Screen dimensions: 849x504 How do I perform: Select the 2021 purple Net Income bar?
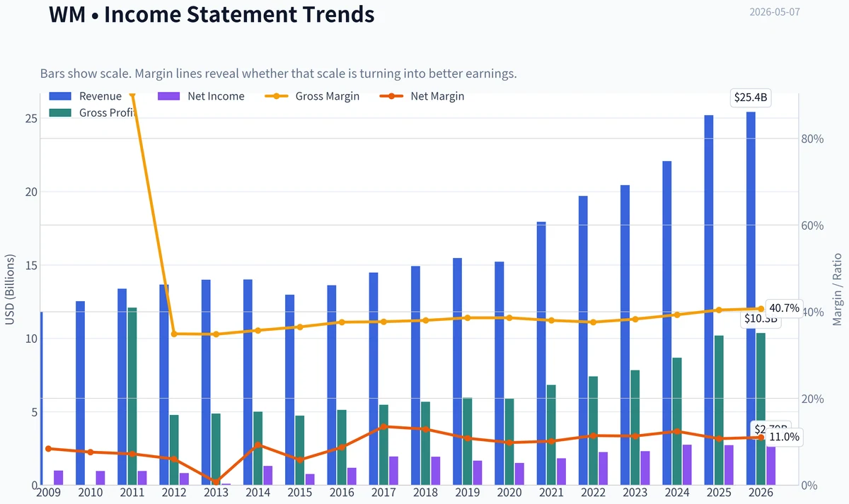click(562, 472)
